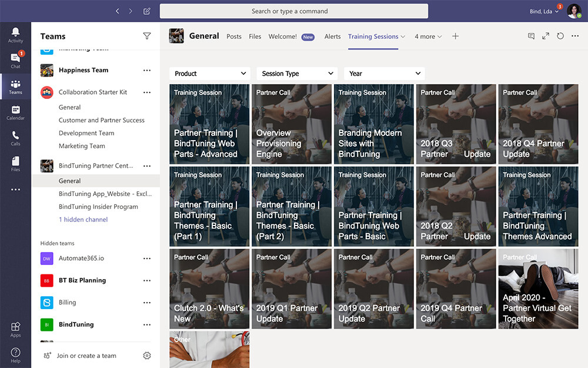
Task: Add a new tab with plus icon
Action: pyautogui.click(x=455, y=37)
